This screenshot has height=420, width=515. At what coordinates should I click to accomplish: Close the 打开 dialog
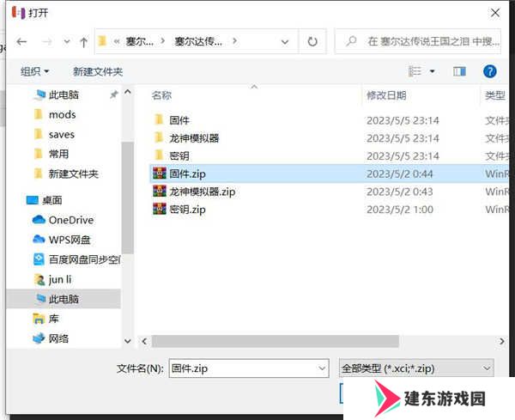pos(495,13)
